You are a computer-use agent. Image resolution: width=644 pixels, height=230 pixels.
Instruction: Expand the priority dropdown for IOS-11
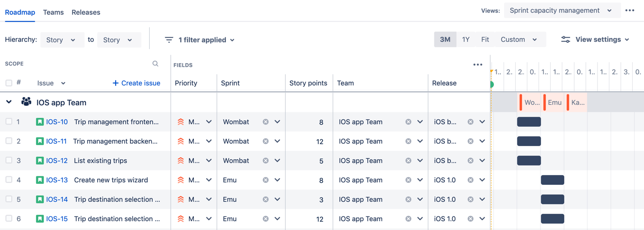click(x=209, y=141)
